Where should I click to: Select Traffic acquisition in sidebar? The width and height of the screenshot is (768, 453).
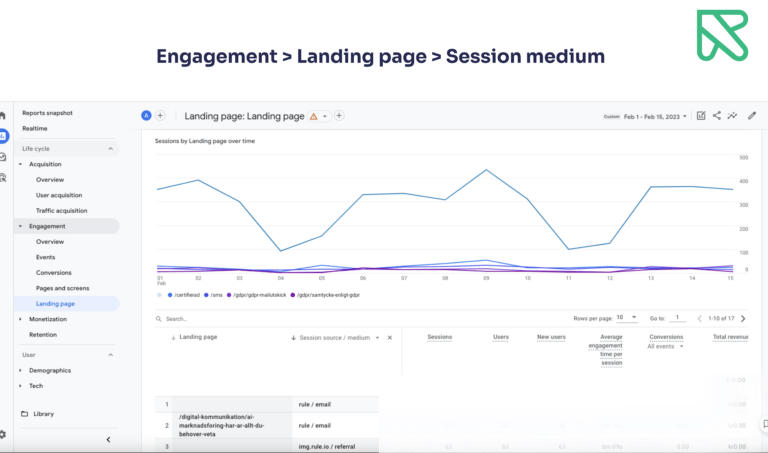(x=62, y=211)
